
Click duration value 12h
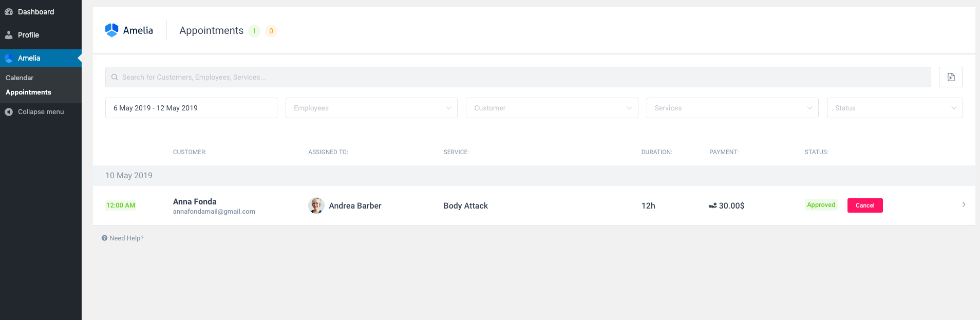tap(648, 205)
